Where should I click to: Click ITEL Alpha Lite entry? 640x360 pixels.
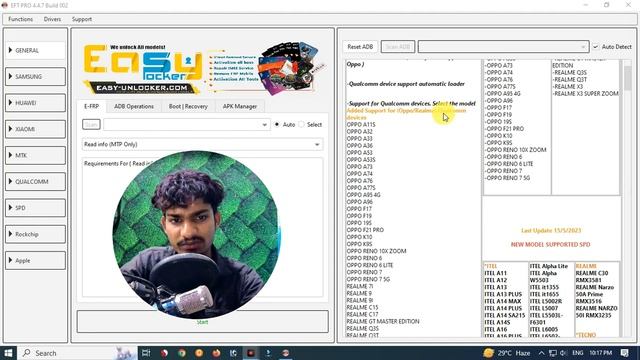[549, 266]
